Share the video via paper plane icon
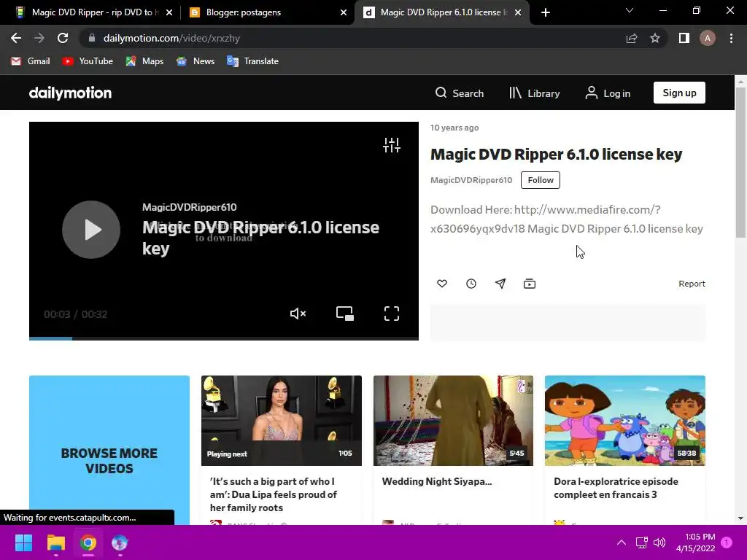 point(500,284)
